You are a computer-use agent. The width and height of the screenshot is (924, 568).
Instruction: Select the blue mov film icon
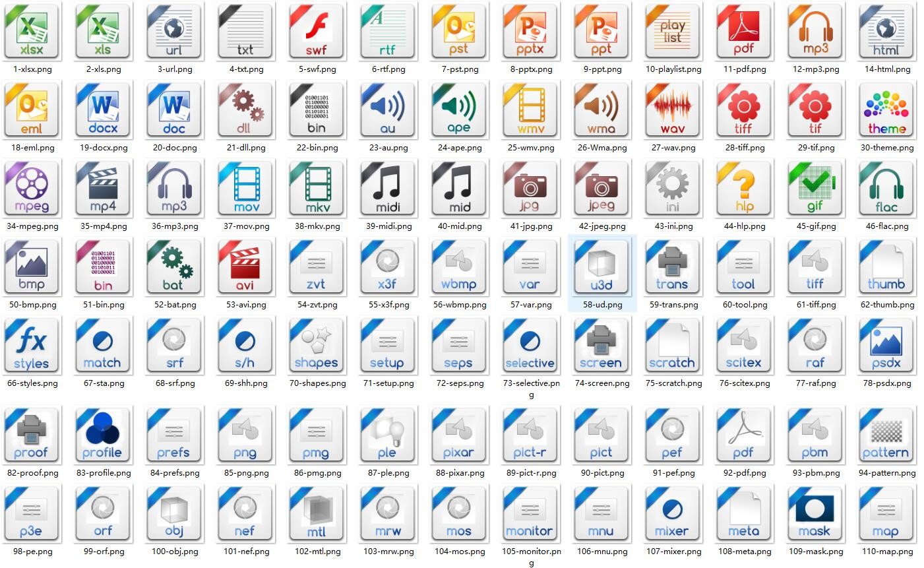pos(245,189)
